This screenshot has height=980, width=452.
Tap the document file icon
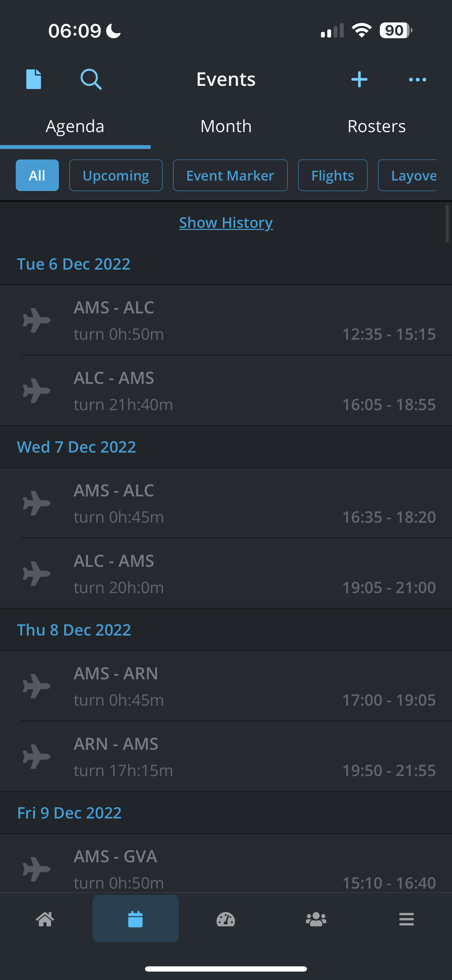(34, 79)
